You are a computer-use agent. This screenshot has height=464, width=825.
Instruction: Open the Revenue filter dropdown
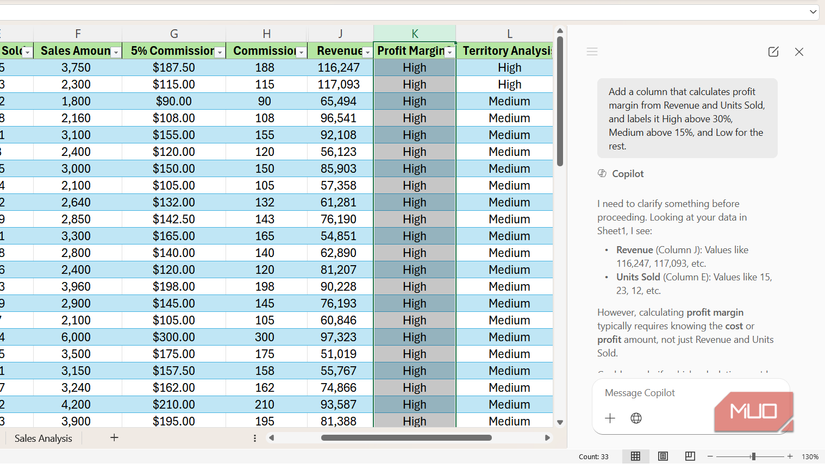click(x=367, y=52)
